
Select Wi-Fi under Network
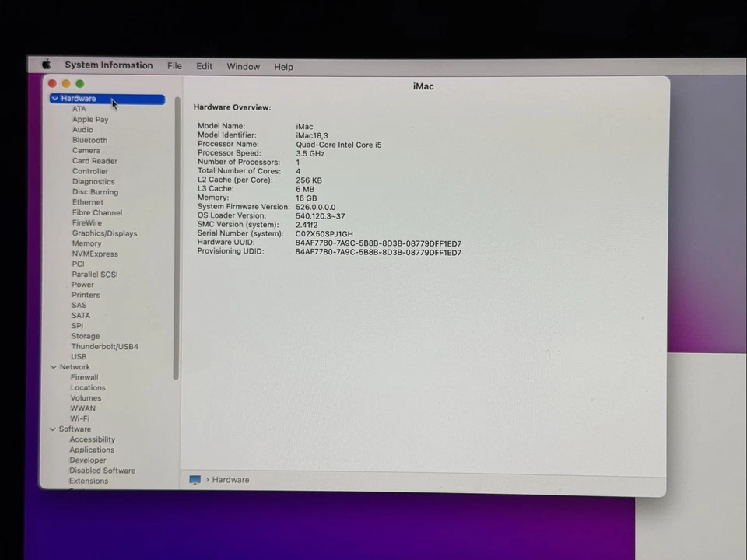(x=79, y=418)
